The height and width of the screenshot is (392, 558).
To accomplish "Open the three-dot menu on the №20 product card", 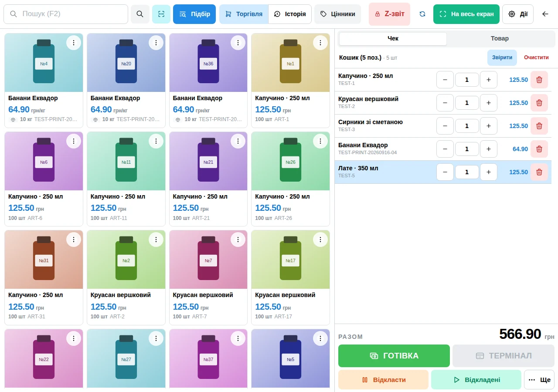I will click(x=156, y=43).
